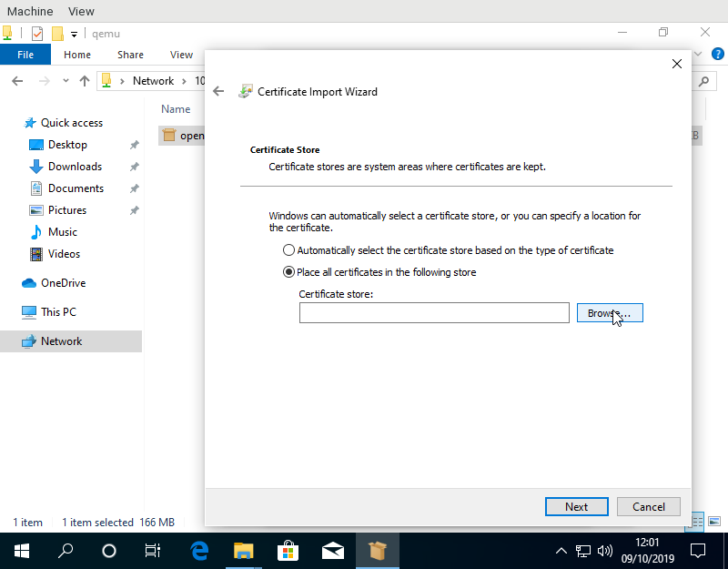
Task: Click the Browse button
Action: [610, 313]
